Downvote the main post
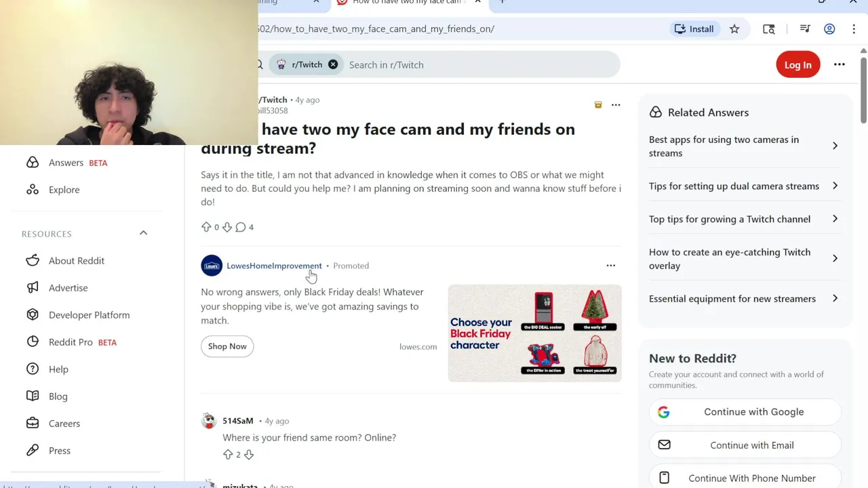 coord(227,227)
